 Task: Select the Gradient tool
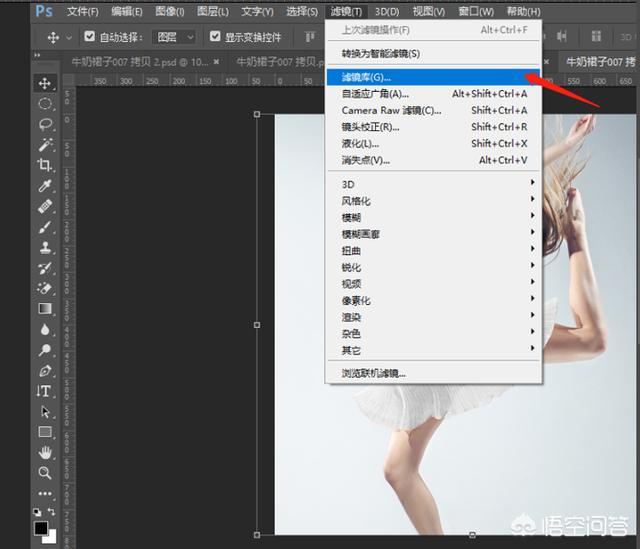(45, 309)
